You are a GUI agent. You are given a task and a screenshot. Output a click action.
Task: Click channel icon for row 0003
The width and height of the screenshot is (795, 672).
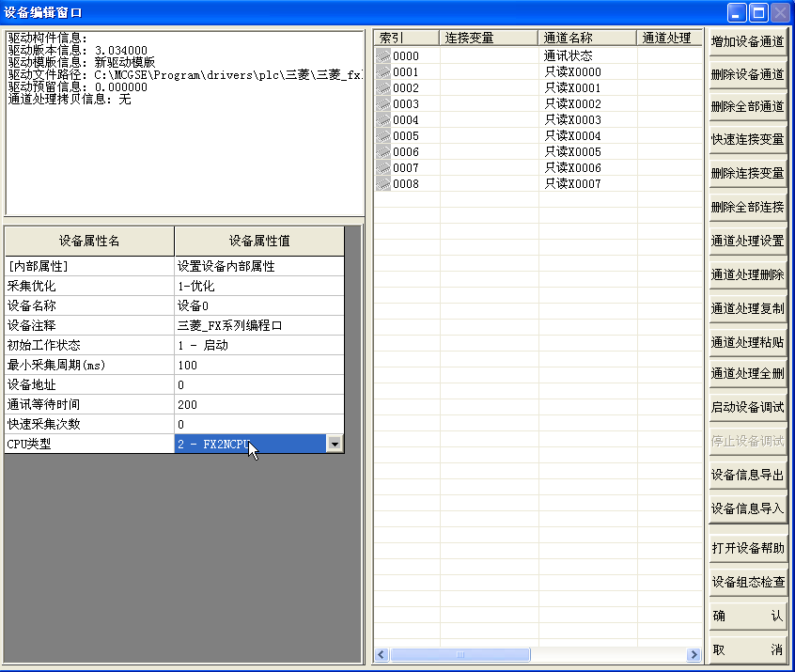[382, 104]
